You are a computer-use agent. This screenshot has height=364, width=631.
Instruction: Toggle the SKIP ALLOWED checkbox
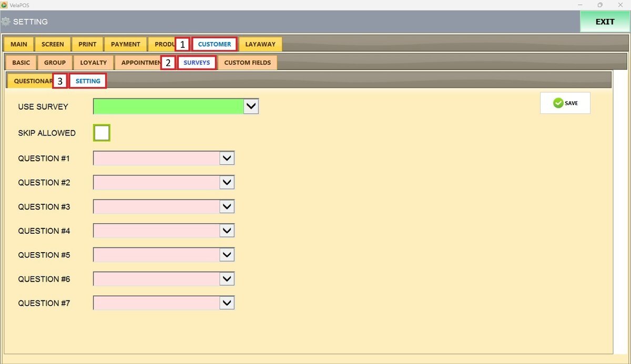[x=101, y=133]
